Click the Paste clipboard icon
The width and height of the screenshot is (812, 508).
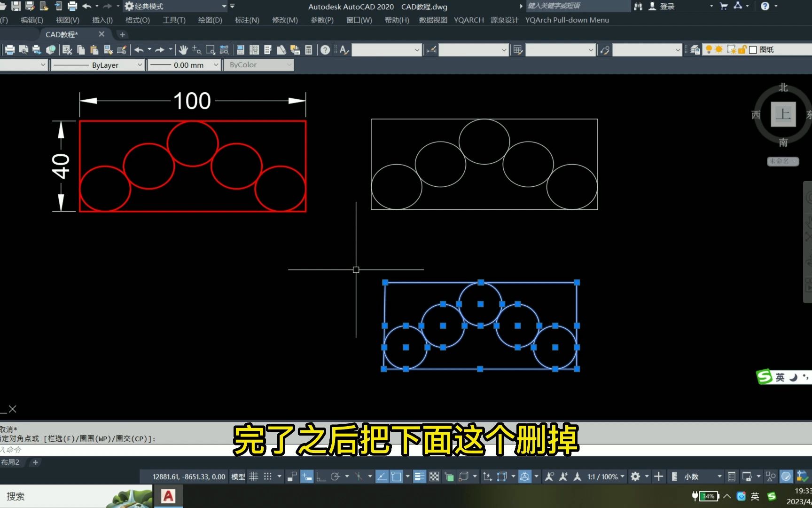coord(94,50)
